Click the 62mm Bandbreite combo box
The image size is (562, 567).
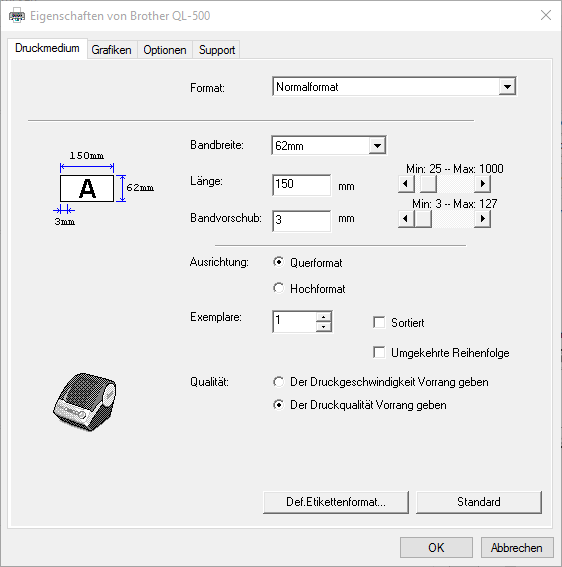coord(329,146)
